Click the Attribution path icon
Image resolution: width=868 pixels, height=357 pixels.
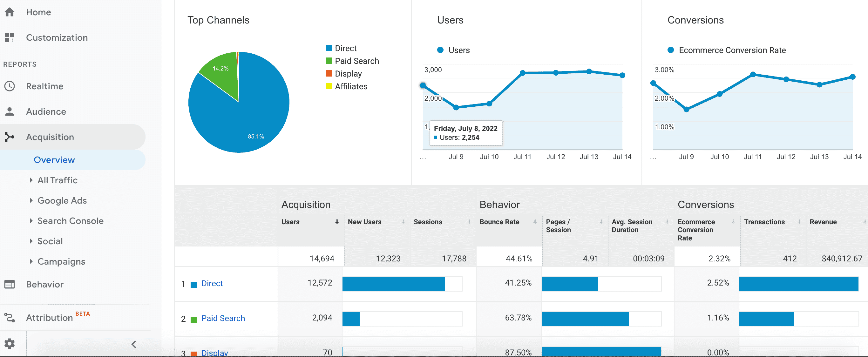click(x=10, y=318)
